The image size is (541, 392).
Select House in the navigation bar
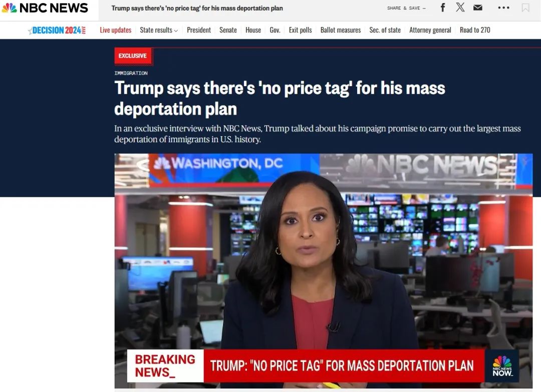coord(253,30)
